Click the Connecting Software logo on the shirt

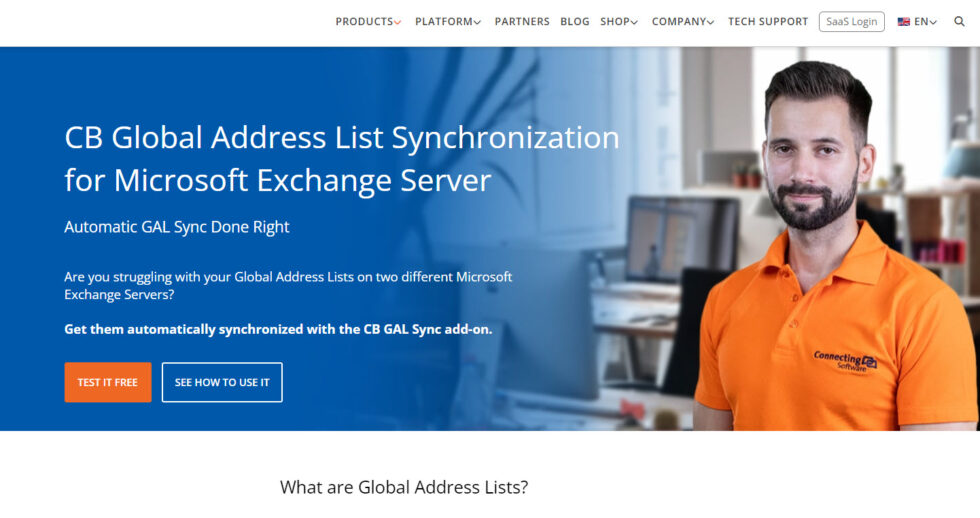click(845, 361)
